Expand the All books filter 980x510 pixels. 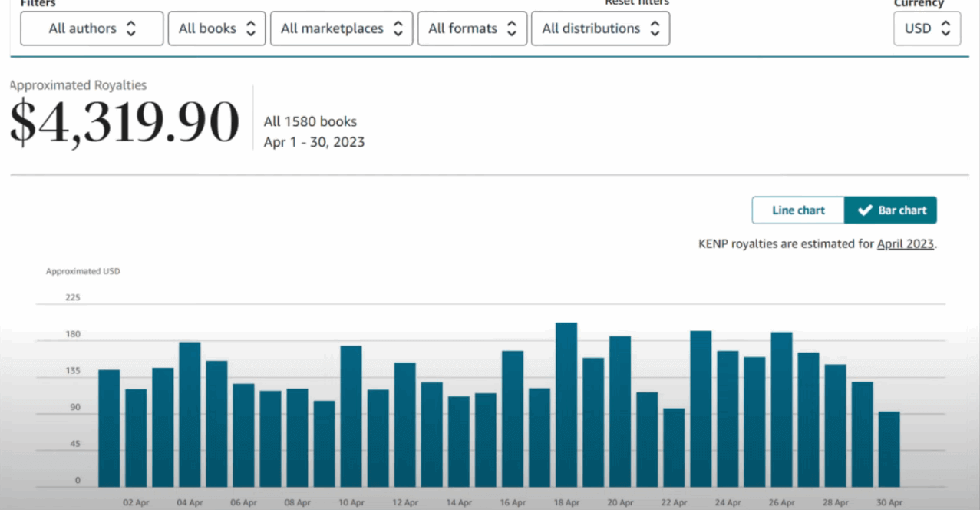click(x=216, y=28)
